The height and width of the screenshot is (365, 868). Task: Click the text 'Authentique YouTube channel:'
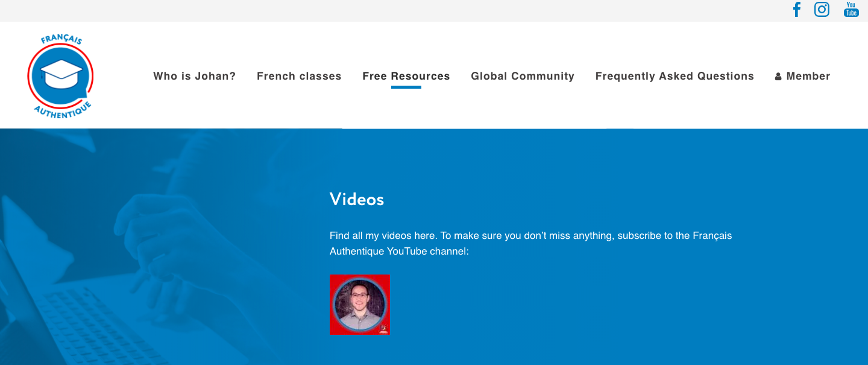(399, 251)
